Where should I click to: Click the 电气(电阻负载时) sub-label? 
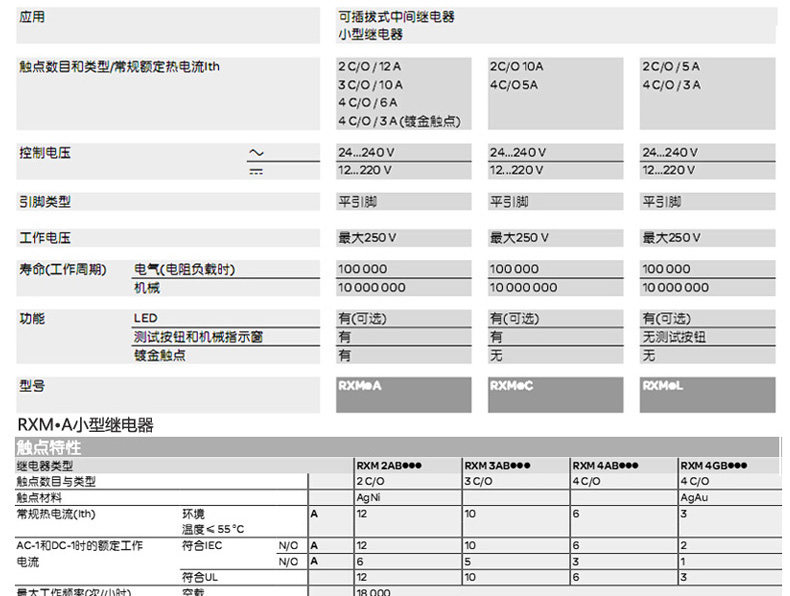point(184,270)
